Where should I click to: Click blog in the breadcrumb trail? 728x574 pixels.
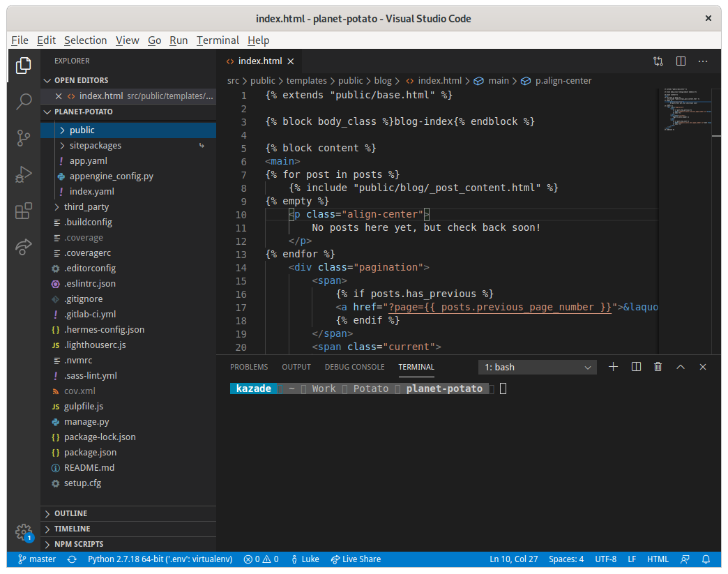pyautogui.click(x=383, y=80)
